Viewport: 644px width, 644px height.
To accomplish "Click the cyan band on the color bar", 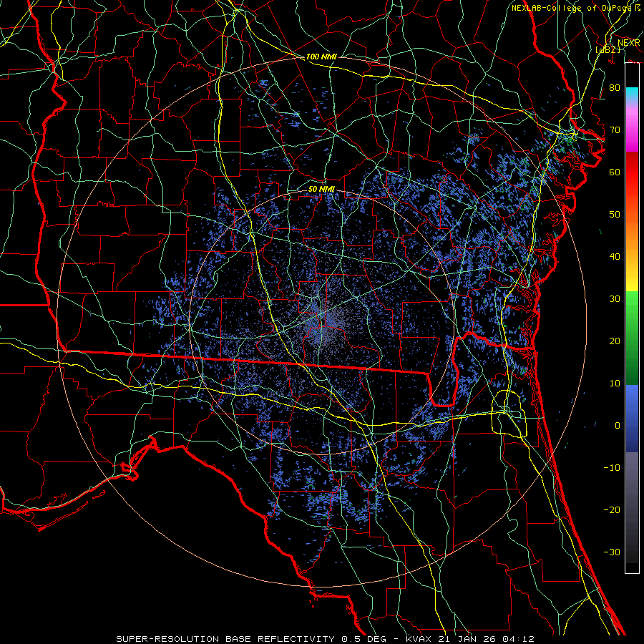I will click(632, 94).
